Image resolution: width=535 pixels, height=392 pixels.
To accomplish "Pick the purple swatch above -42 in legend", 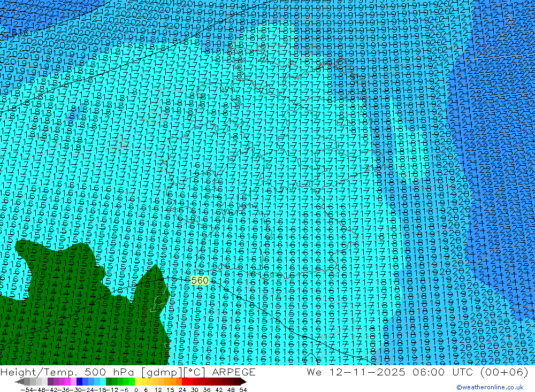I will pos(50,381).
